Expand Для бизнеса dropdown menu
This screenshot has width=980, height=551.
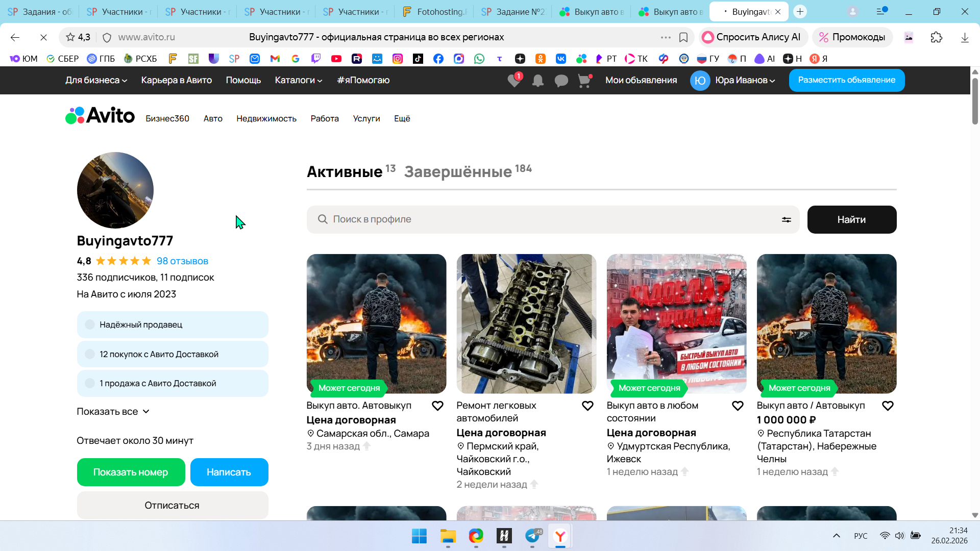pos(96,80)
